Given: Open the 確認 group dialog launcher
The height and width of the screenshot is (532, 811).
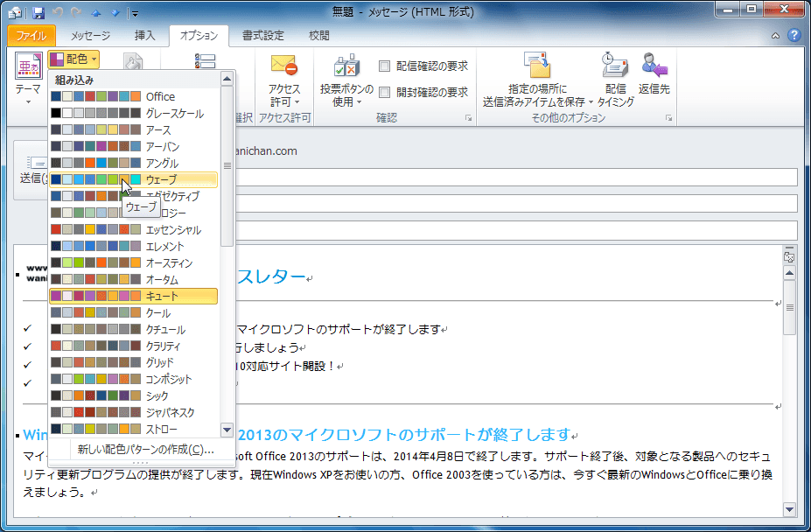Looking at the screenshot, I should [469, 118].
